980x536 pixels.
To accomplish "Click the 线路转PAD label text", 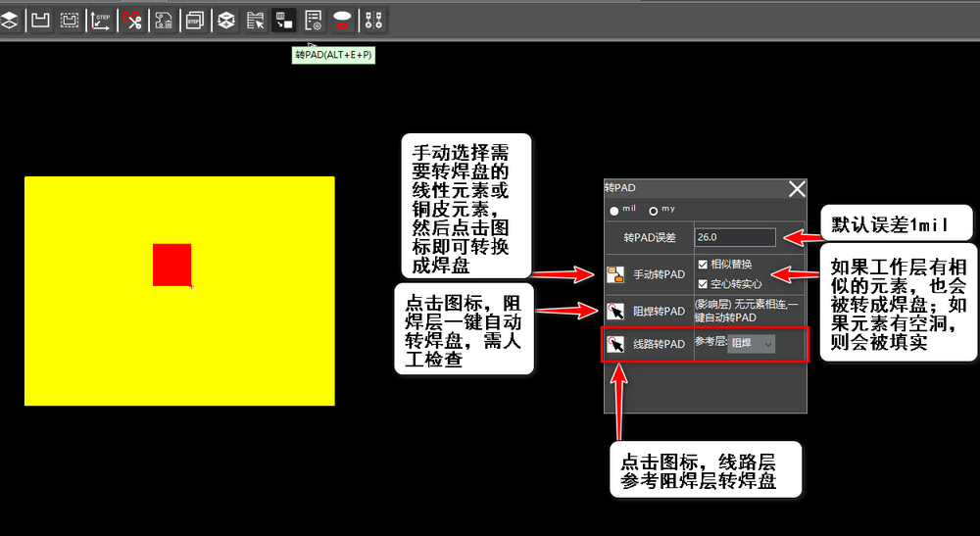I will coord(659,344).
